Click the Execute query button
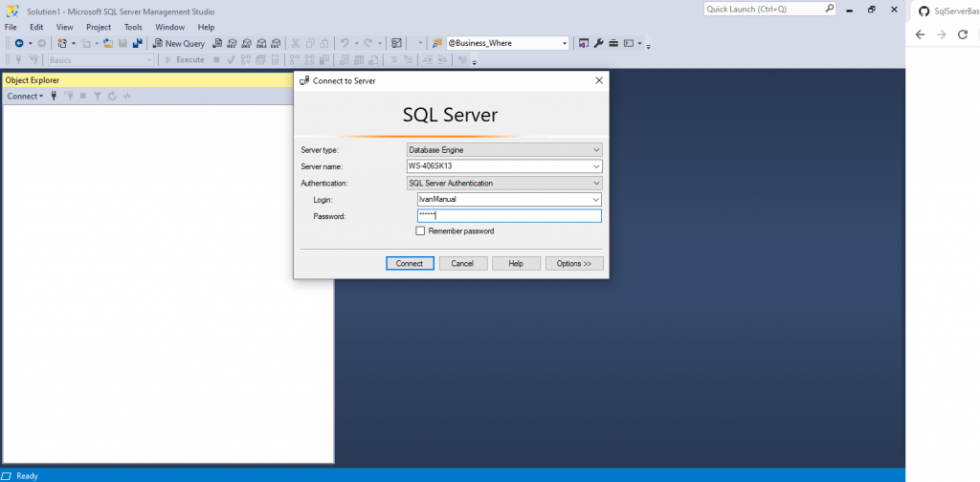Screen dimensions: 980x482 [185, 60]
